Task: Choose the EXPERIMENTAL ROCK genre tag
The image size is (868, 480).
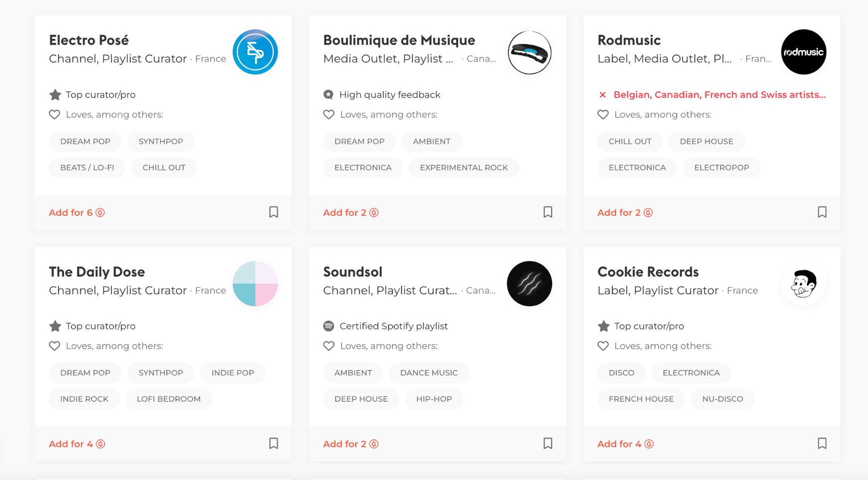Action: coord(464,167)
